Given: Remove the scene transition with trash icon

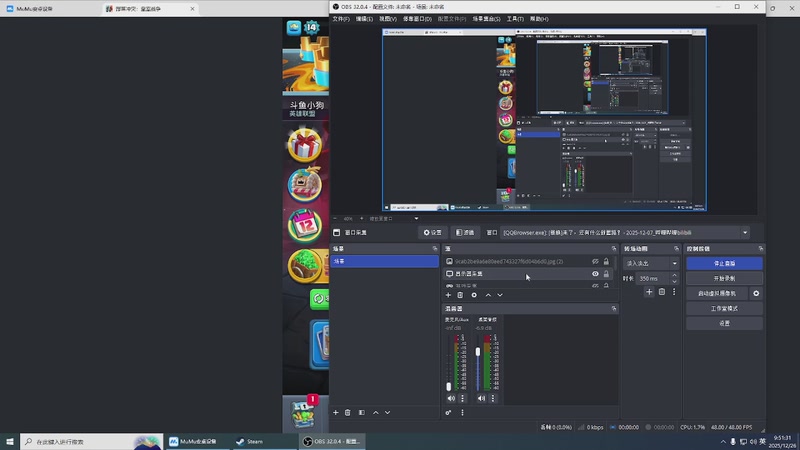Looking at the screenshot, I should (662, 292).
